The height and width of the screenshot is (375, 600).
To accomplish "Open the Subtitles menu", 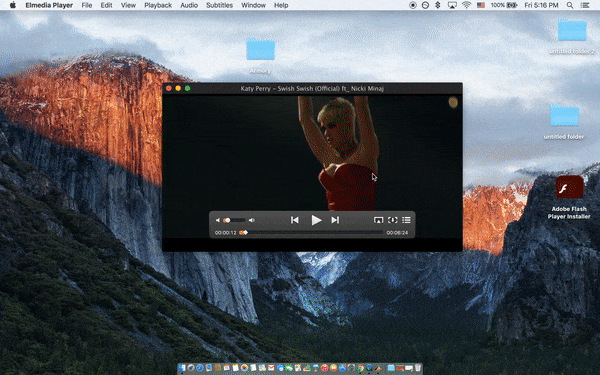I will point(219,5).
